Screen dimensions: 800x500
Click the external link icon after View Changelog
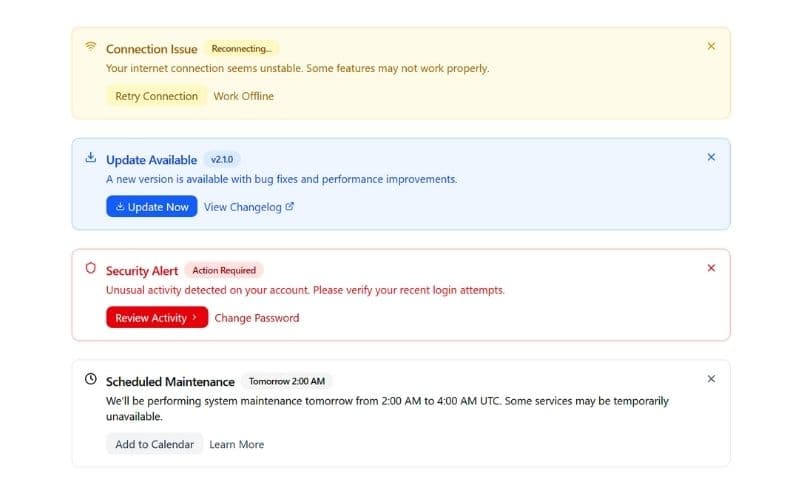pyautogui.click(x=289, y=206)
